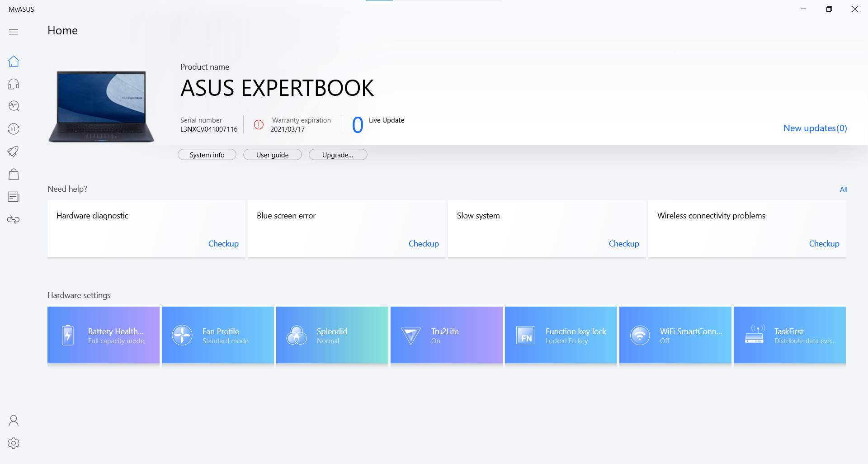Show All help topics

(x=844, y=189)
